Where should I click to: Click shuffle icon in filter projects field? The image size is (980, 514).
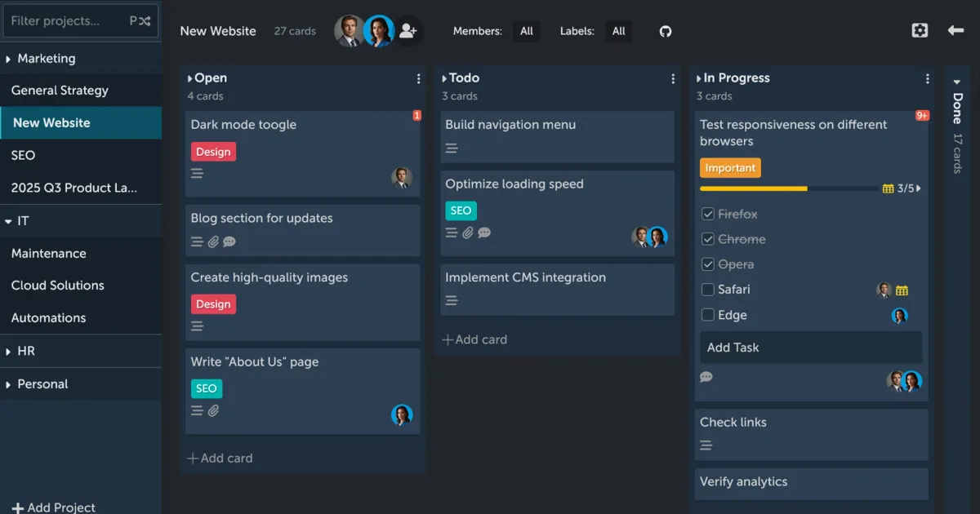pyautogui.click(x=145, y=21)
